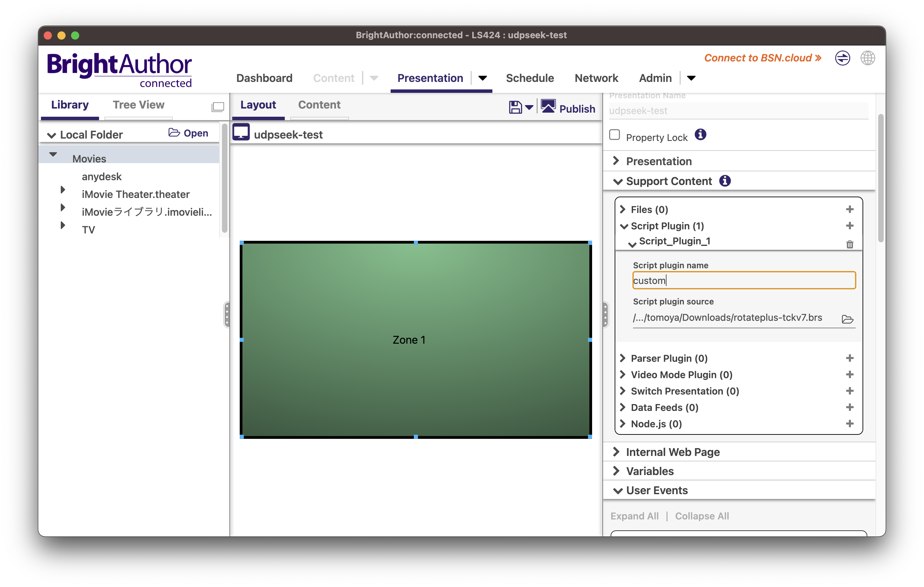Click the Save presentation floppy icon

[x=515, y=108]
